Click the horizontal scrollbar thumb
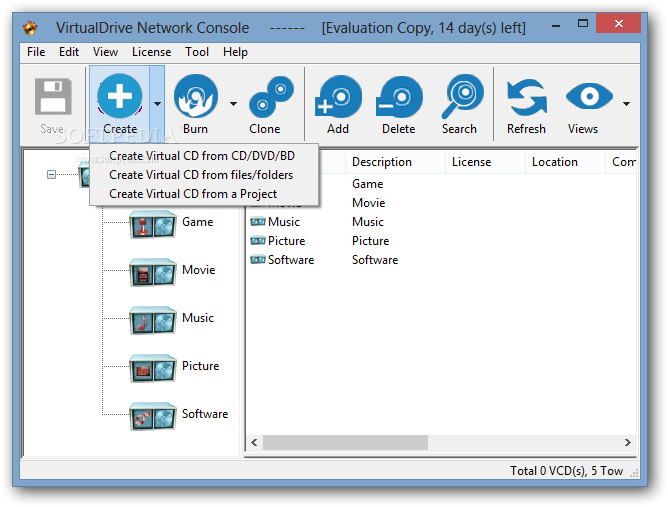This screenshot has height=507, width=668. [x=345, y=442]
